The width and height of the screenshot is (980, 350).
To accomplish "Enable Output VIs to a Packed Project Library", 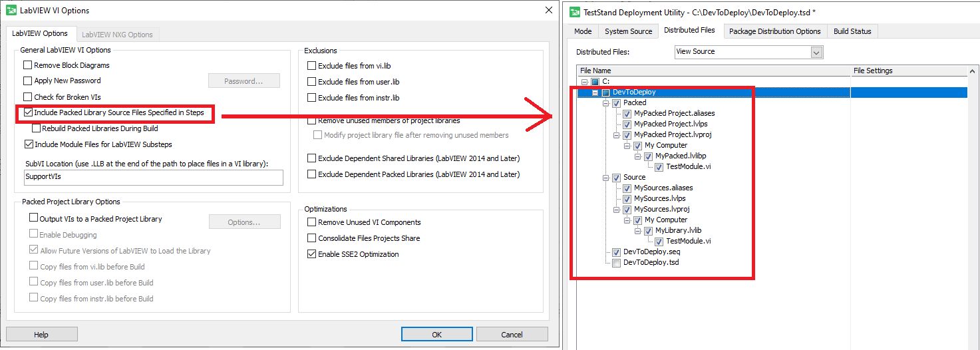I will (x=34, y=218).
